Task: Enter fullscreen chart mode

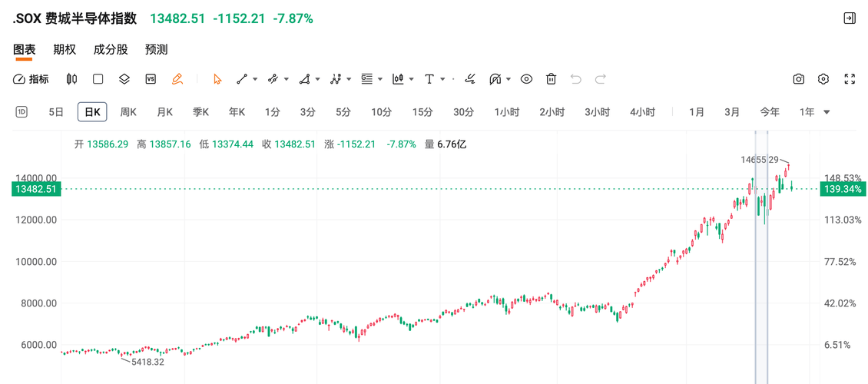Action: click(849, 79)
